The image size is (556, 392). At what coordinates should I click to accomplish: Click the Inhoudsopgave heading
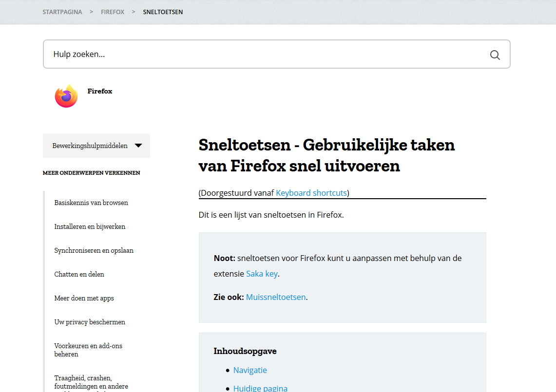click(245, 351)
